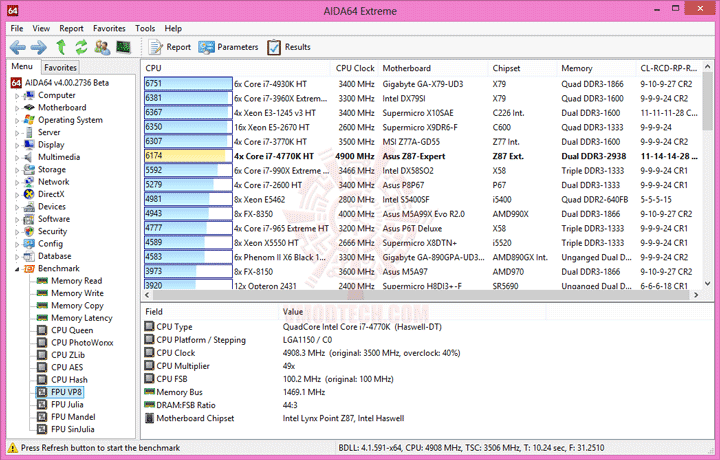Open the Help menu
Viewport: 720px width, 460px height.
[x=173, y=28]
